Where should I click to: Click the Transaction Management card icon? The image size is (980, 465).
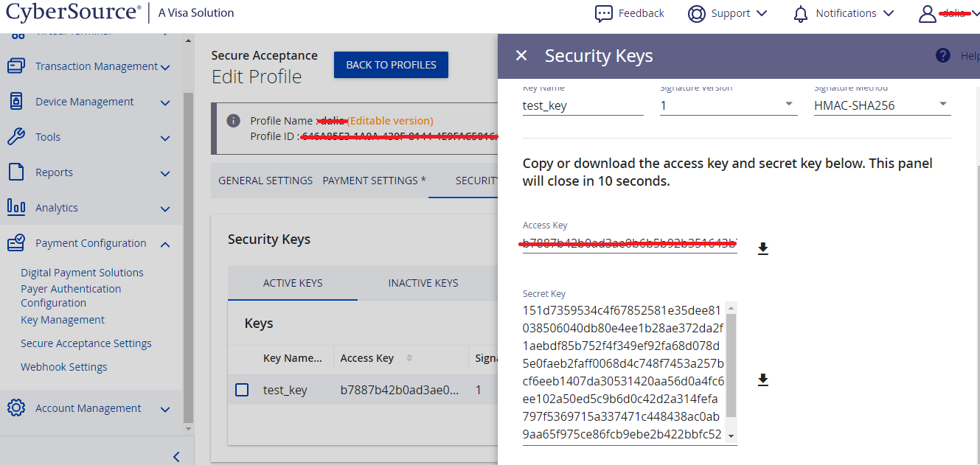(x=16, y=66)
